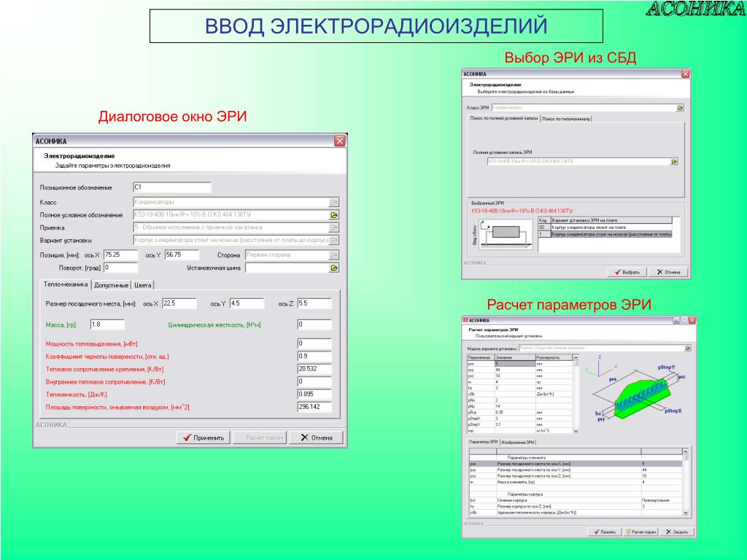The height and width of the screenshot is (560, 747).
Task: Click Тепловое сопротивление крепления field 20.532
Action: point(314,369)
